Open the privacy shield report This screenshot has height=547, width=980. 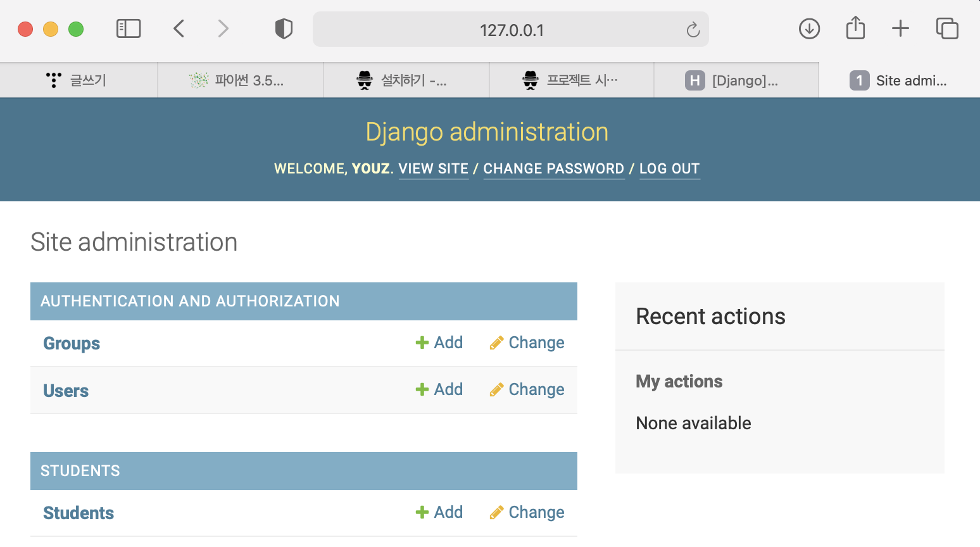coord(284,28)
